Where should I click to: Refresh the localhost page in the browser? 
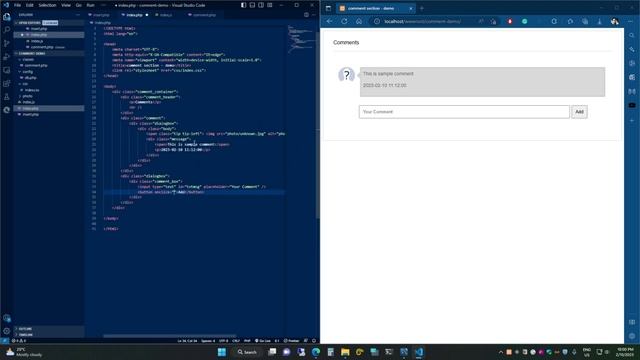click(344, 21)
